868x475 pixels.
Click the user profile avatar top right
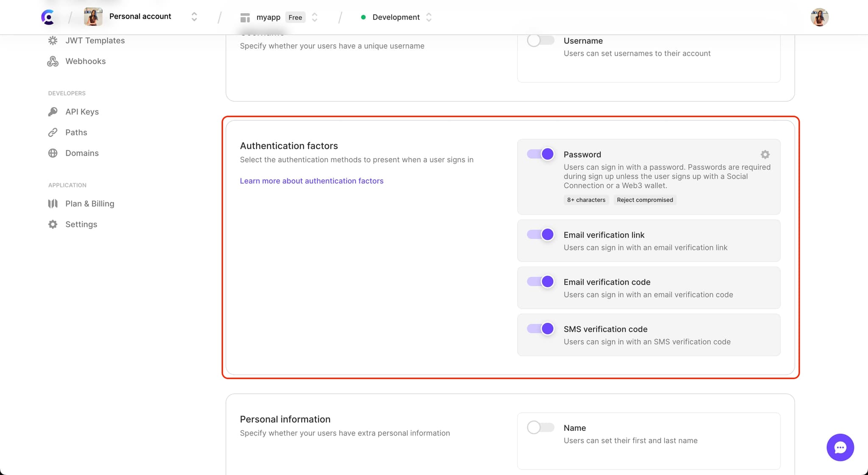tap(819, 17)
